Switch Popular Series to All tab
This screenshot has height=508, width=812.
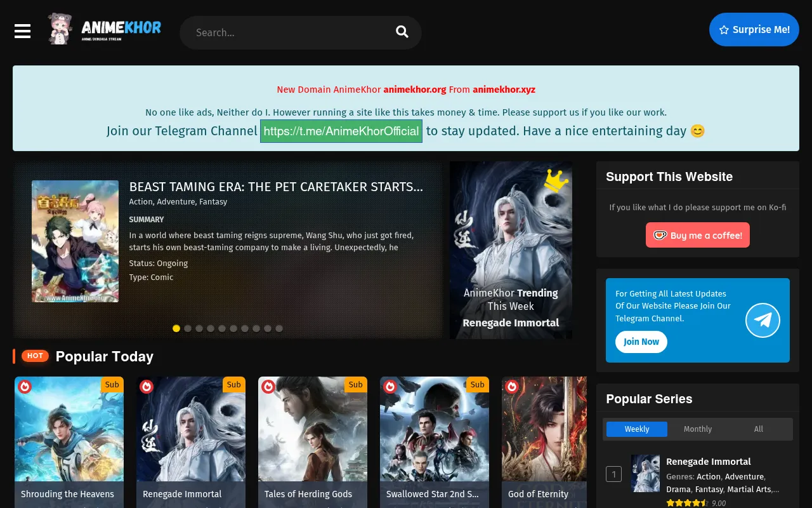click(x=759, y=429)
